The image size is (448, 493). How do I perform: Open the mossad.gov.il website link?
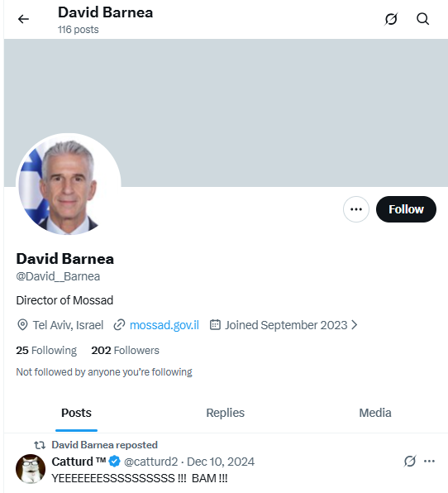click(164, 325)
